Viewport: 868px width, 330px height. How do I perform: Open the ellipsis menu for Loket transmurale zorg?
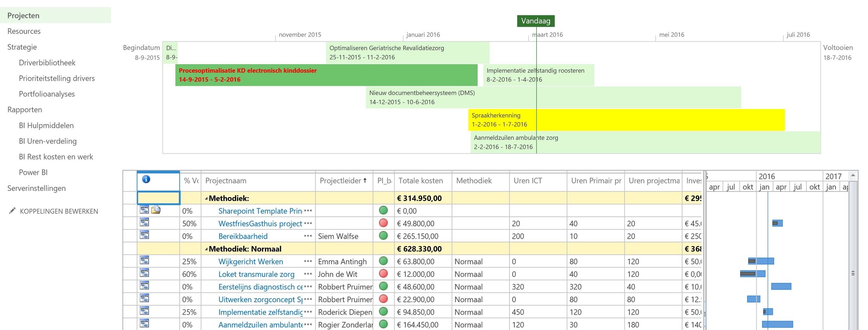[x=308, y=274]
